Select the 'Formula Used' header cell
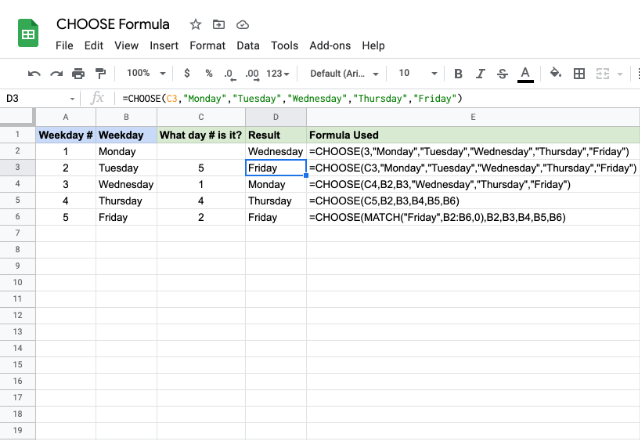640x440 pixels. [x=473, y=135]
